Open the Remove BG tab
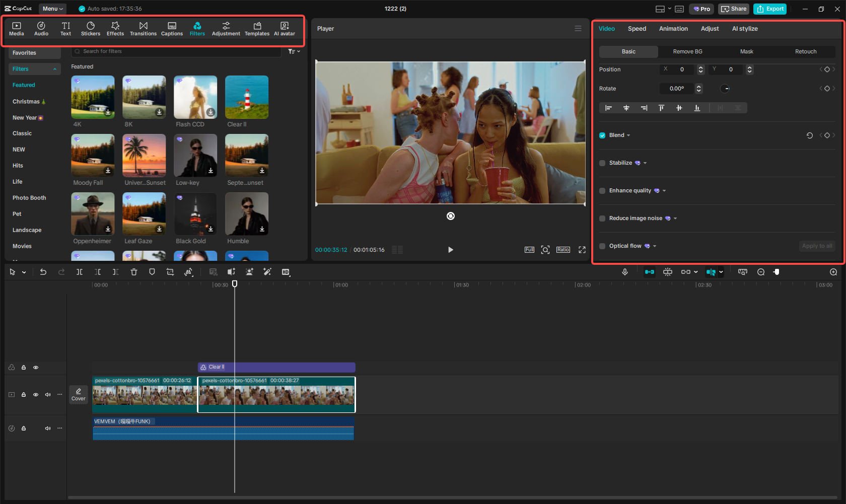846x504 pixels. (x=687, y=51)
